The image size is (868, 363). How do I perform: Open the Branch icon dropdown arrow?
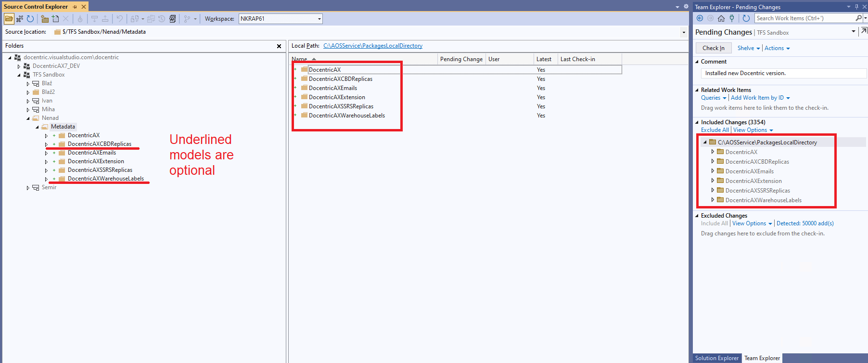coord(195,19)
